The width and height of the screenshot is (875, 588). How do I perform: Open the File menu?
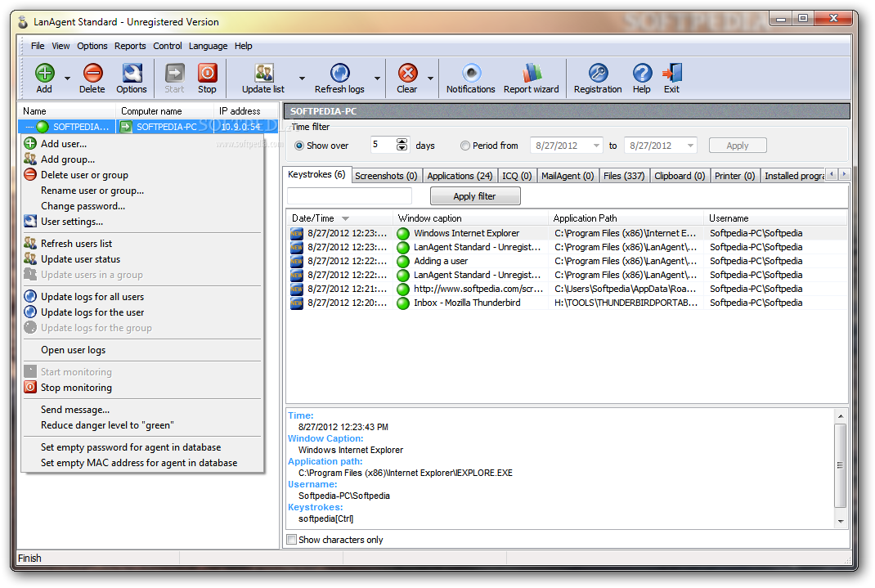pos(38,46)
